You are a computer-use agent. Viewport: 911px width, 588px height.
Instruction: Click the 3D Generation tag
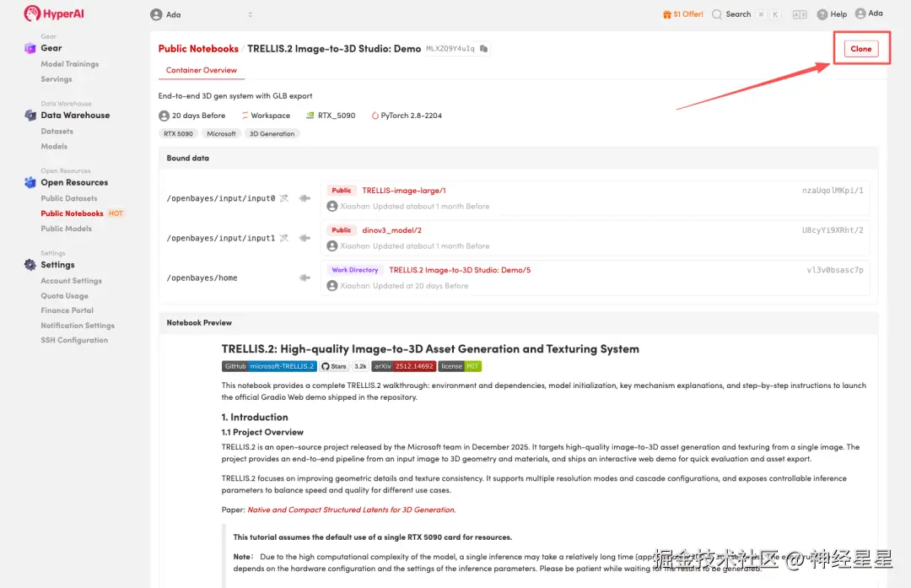(x=272, y=133)
